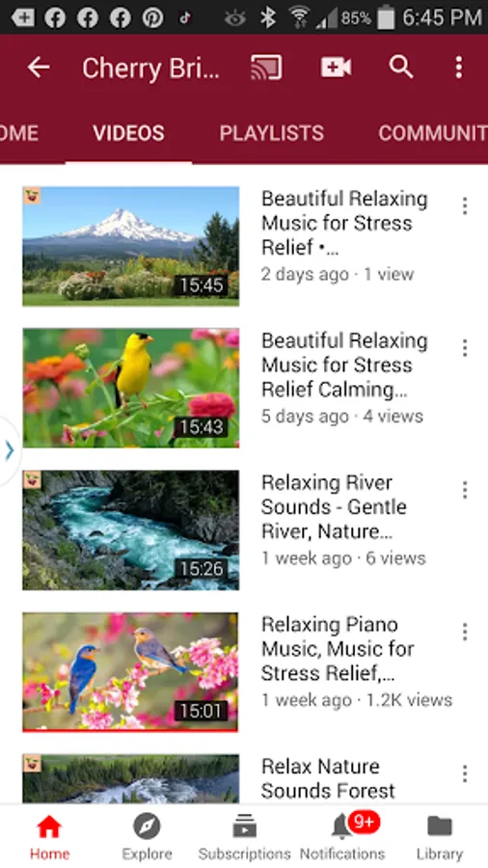Open options menu for the 15:45 video
Viewport: 488px width, 868px height.
[x=465, y=206]
